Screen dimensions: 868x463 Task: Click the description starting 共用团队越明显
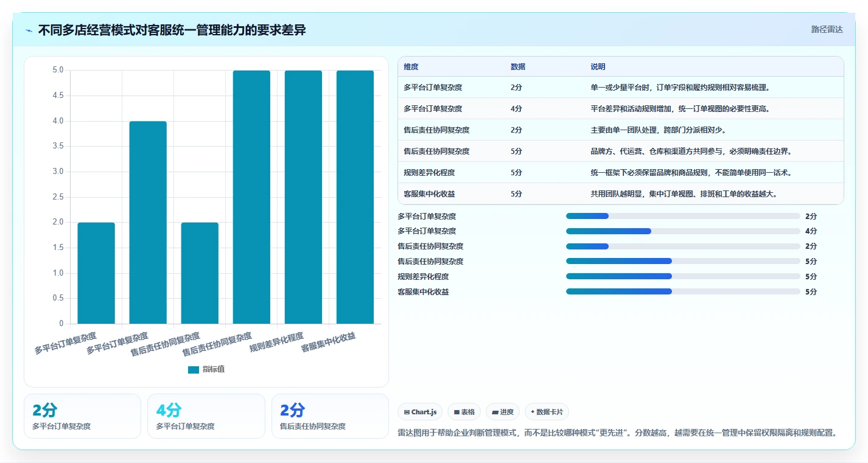click(x=684, y=194)
